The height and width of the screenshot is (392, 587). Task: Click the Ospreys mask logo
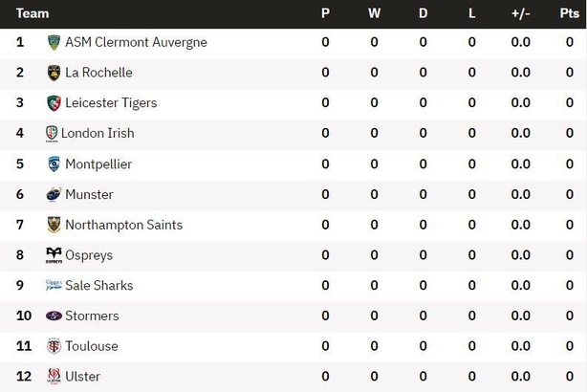tap(54, 255)
